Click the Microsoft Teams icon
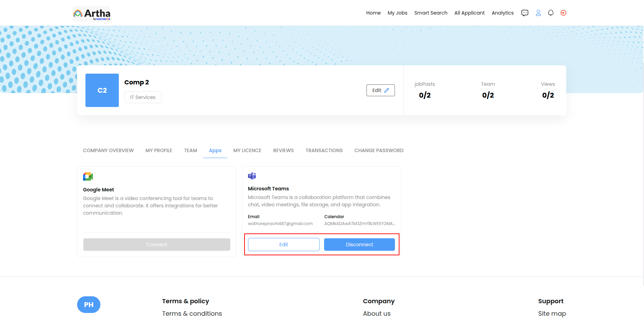Image resolution: width=644 pixels, height=322 pixels. 252,176
